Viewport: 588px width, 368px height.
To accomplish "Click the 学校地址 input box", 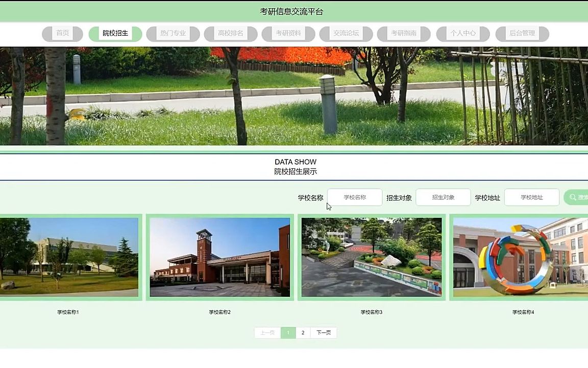I will 531,197.
